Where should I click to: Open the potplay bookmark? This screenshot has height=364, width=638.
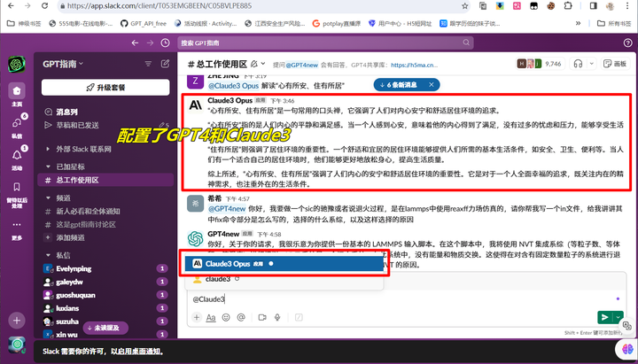click(336, 24)
